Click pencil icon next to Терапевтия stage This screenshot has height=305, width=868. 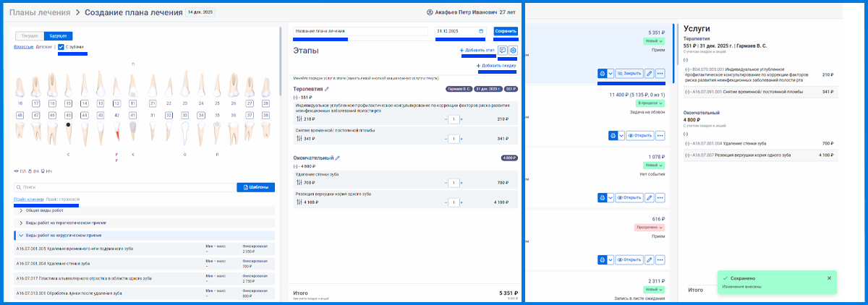pos(327,89)
